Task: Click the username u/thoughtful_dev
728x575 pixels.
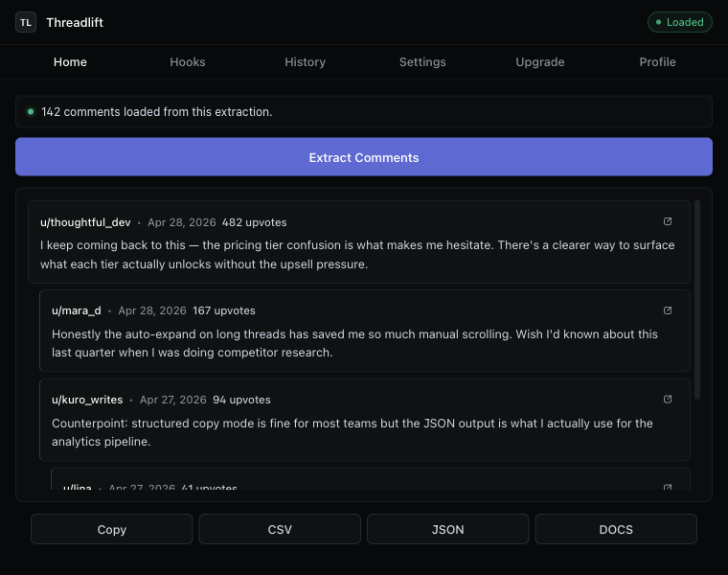Action: pos(85,222)
